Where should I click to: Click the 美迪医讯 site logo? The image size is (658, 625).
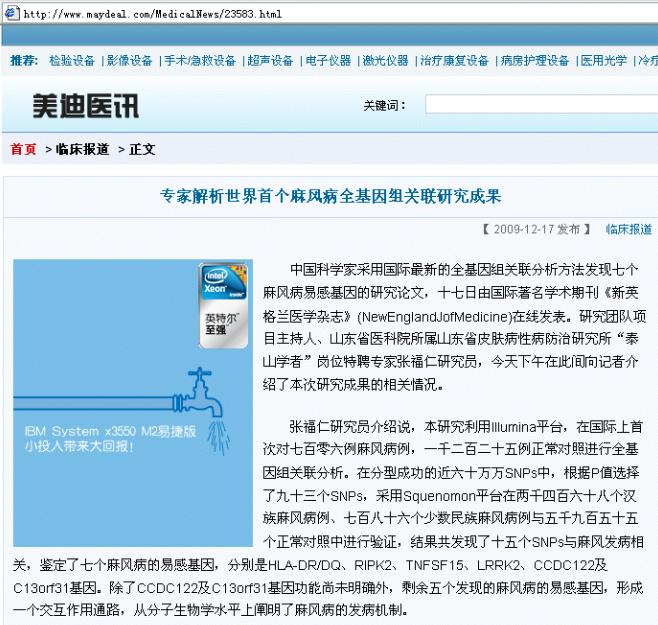86,106
